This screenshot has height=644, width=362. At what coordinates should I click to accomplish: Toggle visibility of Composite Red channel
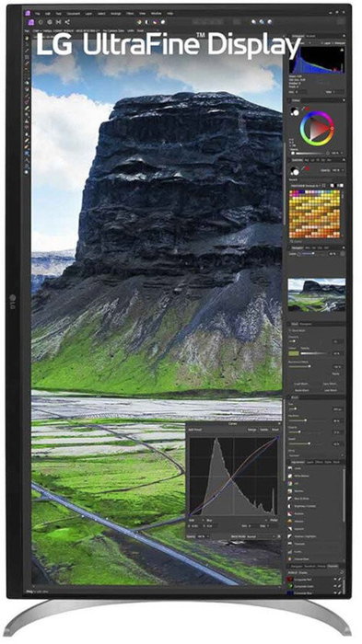(335, 580)
